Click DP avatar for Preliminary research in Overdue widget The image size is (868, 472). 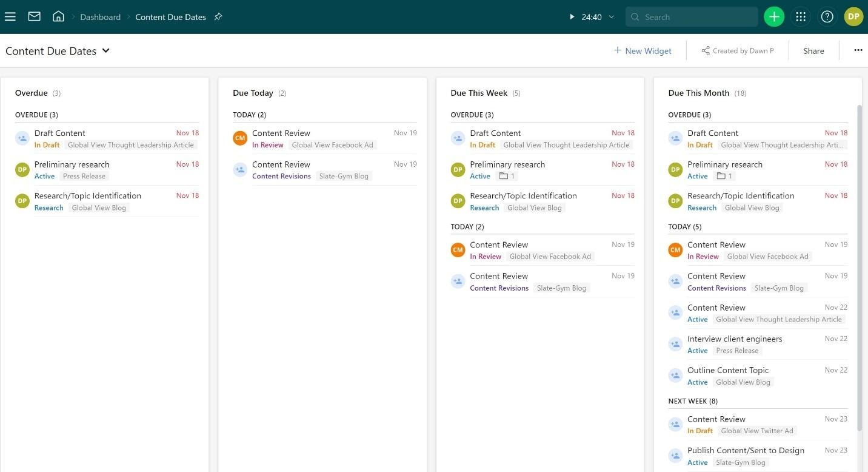point(22,170)
